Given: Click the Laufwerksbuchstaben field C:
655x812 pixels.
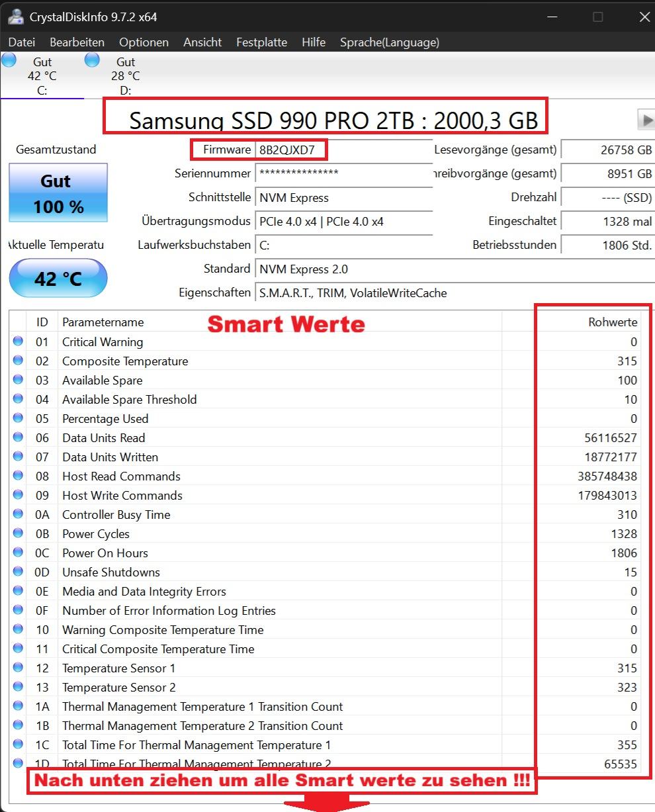Looking at the screenshot, I should (344, 245).
